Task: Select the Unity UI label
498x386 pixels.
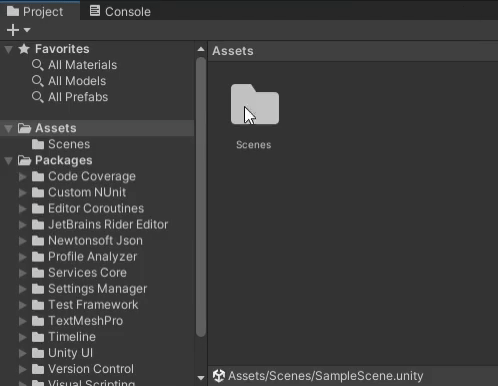Action: coord(70,353)
